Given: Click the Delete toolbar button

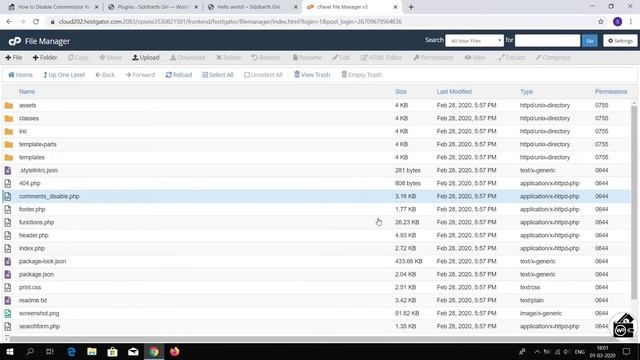Looking at the screenshot, I should pos(229,58).
